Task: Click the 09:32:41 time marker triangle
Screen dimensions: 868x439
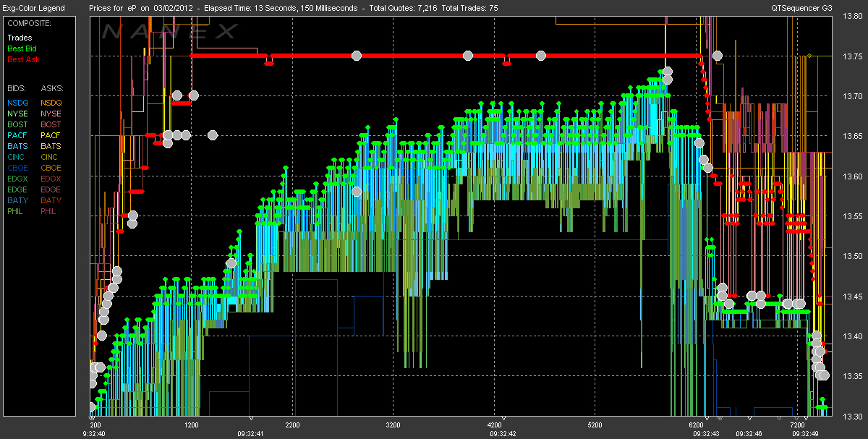Action: pyautogui.click(x=250, y=418)
